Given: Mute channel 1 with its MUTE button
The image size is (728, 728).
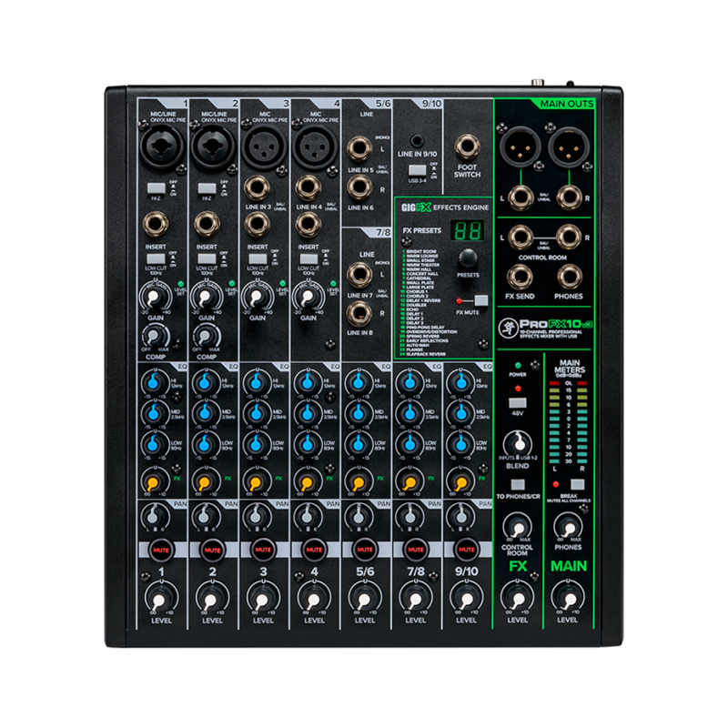Looking at the screenshot, I should (161, 551).
